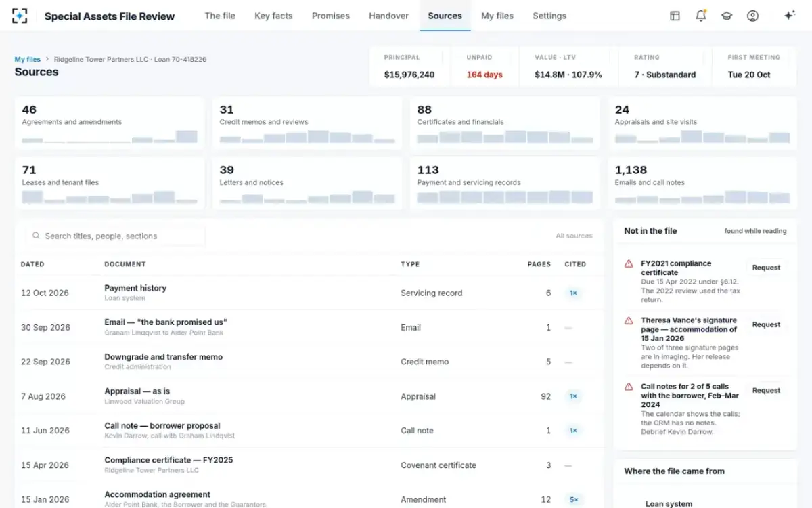Request call notes for Feb–Mar 2024
The width and height of the screenshot is (812, 508).
pos(766,391)
